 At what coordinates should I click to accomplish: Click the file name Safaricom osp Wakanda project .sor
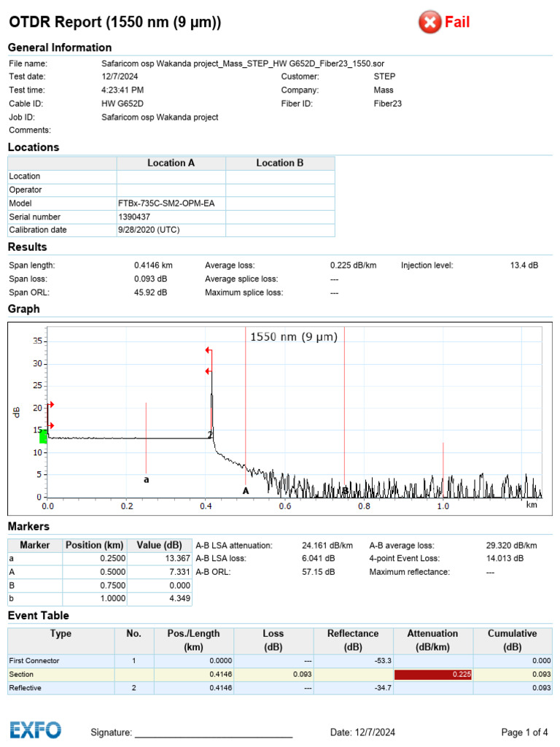243,63
